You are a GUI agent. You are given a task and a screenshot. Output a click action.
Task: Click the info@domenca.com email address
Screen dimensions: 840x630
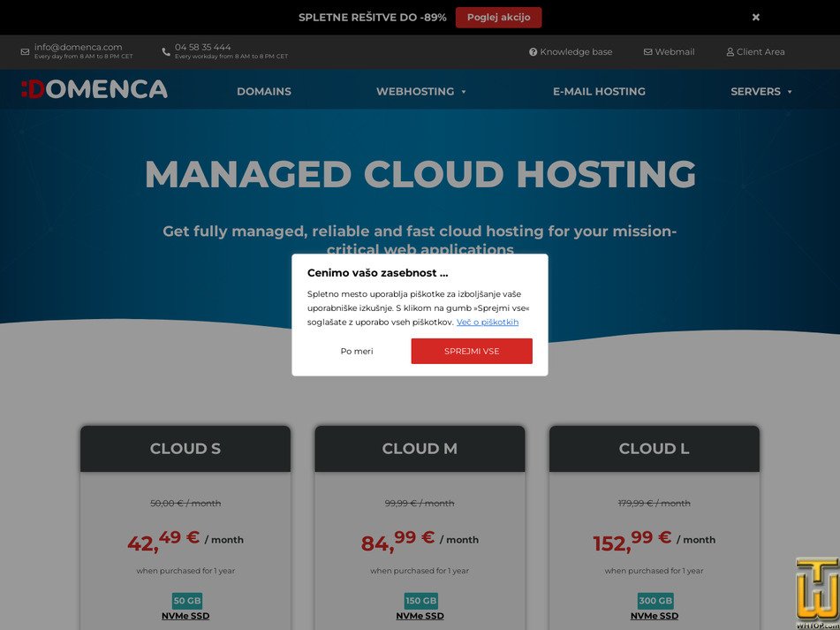pos(78,46)
